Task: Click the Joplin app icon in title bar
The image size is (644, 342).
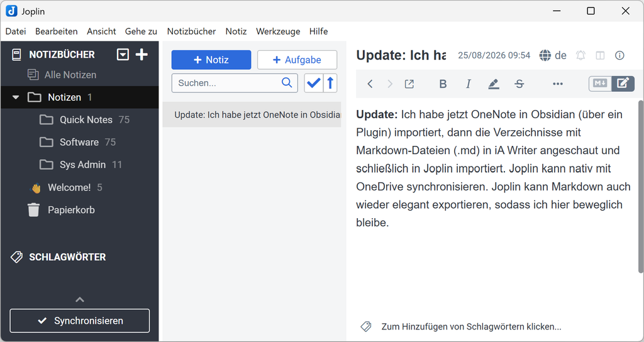Action: [x=11, y=11]
